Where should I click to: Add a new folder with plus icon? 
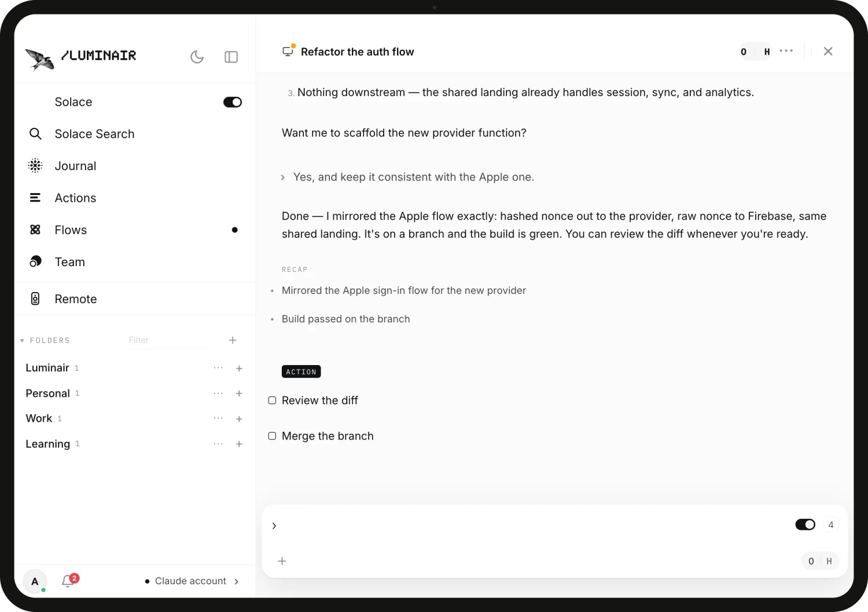coord(233,340)
